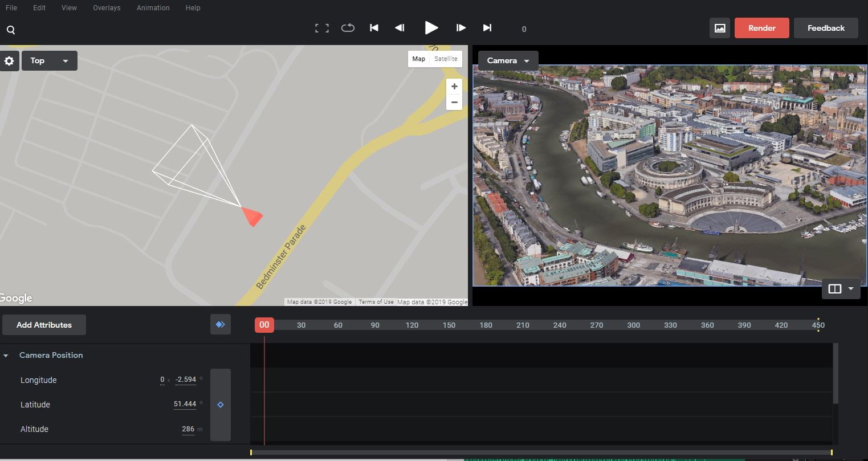Toggle fullscreen preview brackets icon
The width and height of the screenshot is (868, 461).
point(322,28)
